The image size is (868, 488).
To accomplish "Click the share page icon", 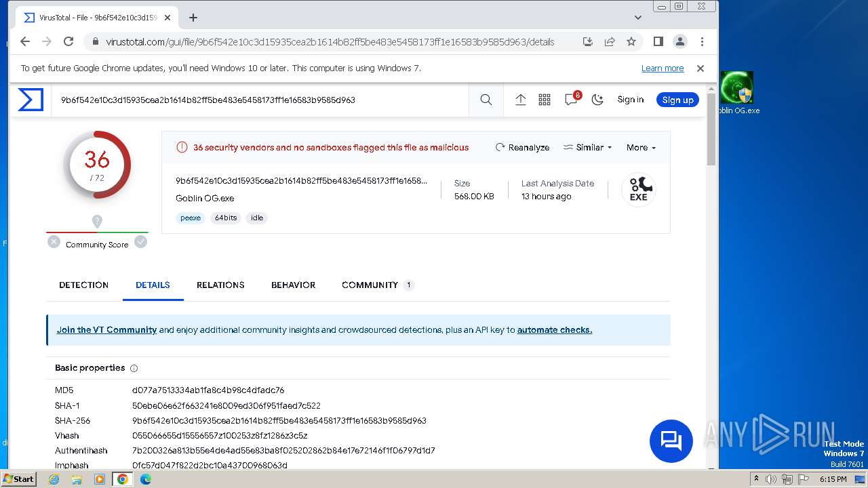I will [x=610, y=41].
